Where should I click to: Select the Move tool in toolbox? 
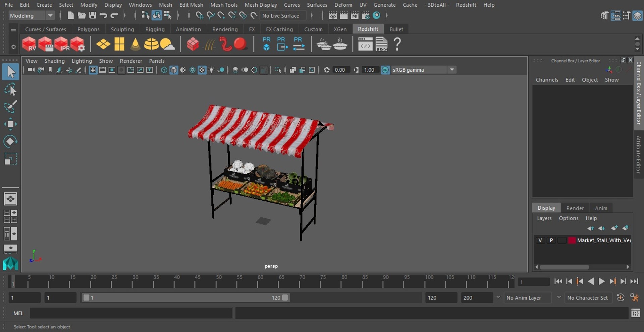tap(10, 124)
